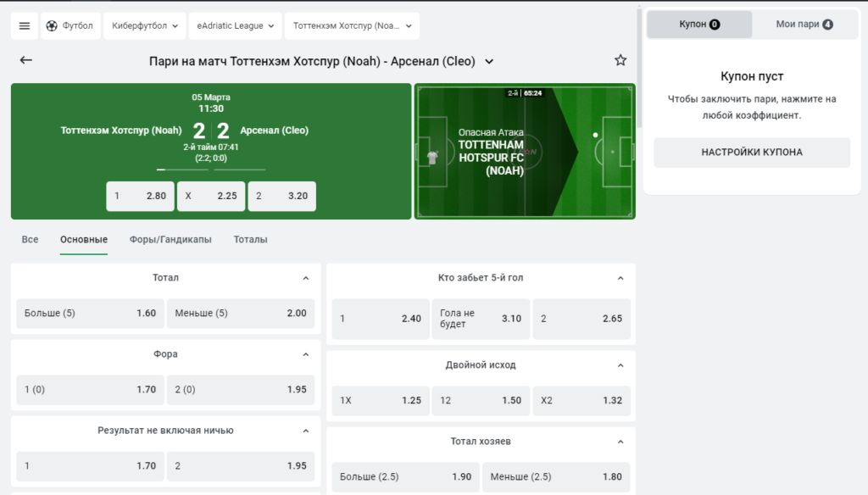This screenshot has width=868, height=495.
Task: Add match to favorites with the star
Action: (x=620, y=60)
